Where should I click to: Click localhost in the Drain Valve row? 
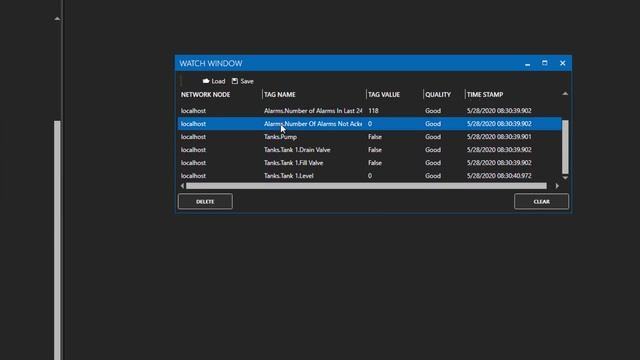pos(193,150)
